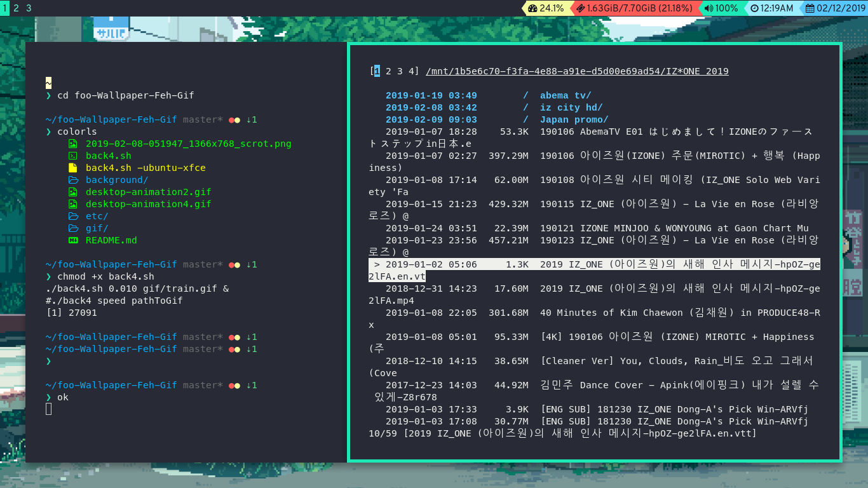Image resolution: width=868 pixels, height=488 pixels.
Task: Select the 30.77M [ENG SUB] Dong-A's Pick file
Action: 594,421
